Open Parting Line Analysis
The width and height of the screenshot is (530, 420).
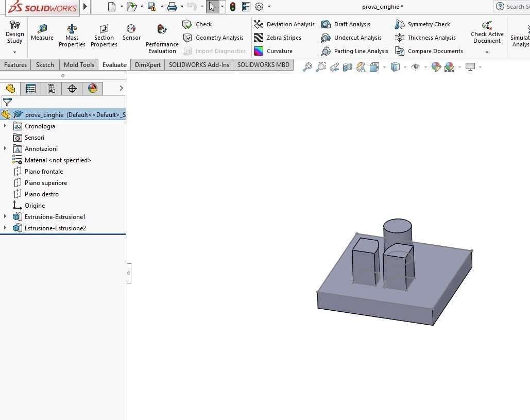pyautogui.click(x=354, y=51)
